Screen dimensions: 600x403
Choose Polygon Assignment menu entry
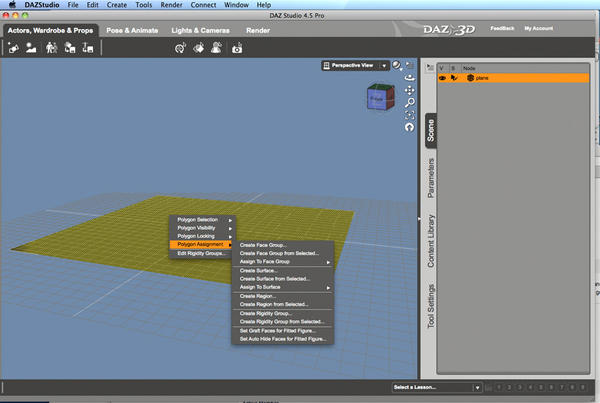click(201, 244)
